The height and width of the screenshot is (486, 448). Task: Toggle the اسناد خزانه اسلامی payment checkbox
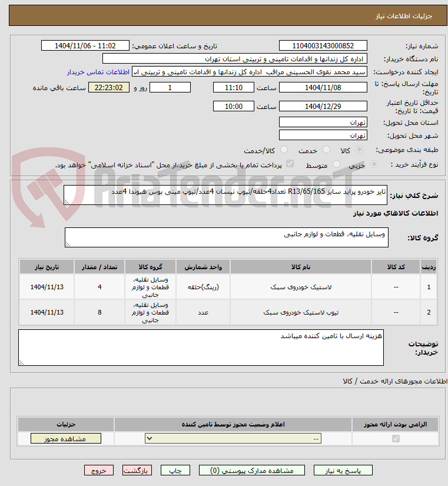[290, 164]
